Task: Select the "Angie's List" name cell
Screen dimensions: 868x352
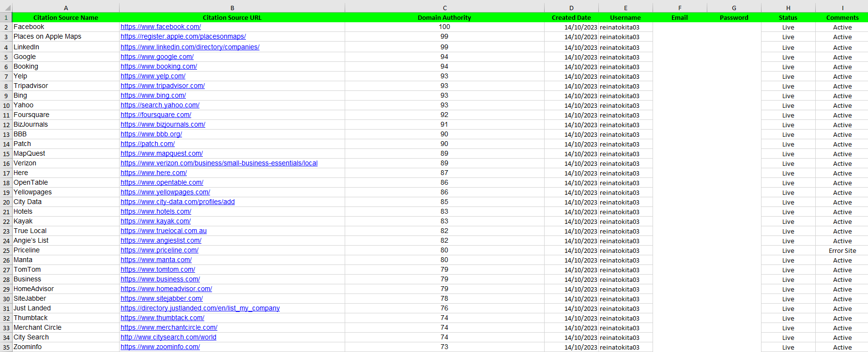Action: point(66,241)
